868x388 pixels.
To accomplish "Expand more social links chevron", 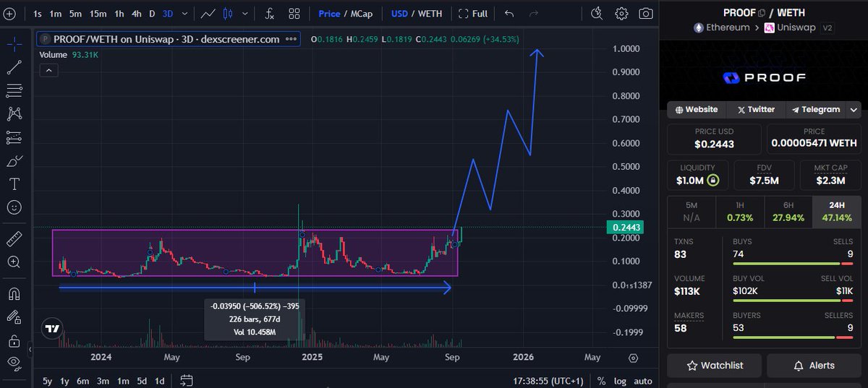I will coord(854,110).
